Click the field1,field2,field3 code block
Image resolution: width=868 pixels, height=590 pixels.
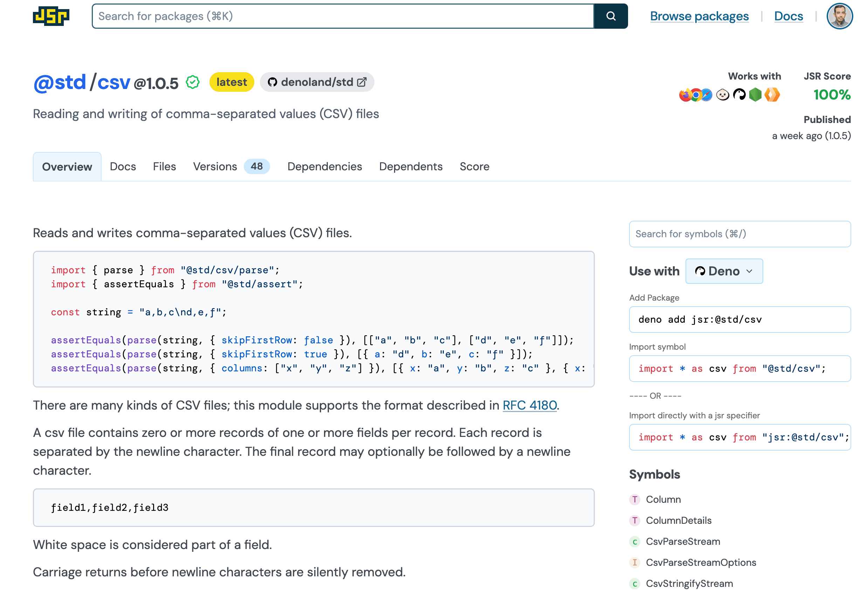(314, 508)
